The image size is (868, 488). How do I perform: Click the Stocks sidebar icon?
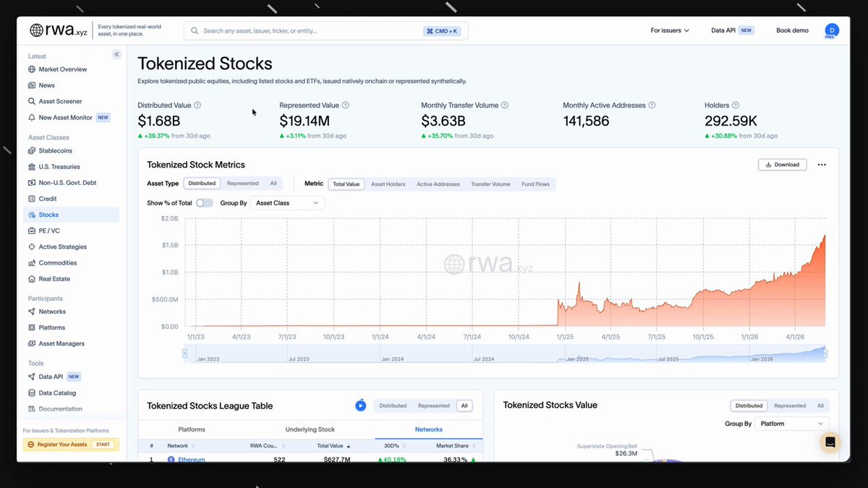(32, 215)
